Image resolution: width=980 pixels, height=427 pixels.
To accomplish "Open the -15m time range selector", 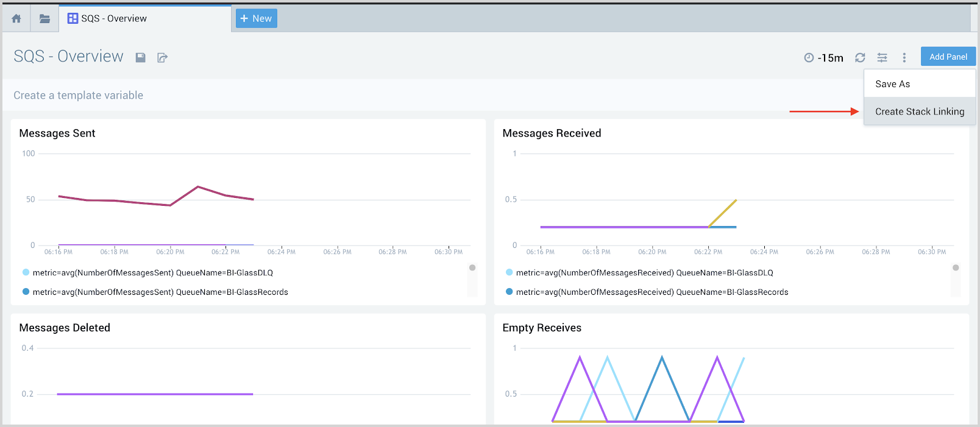I will (830, 58).
